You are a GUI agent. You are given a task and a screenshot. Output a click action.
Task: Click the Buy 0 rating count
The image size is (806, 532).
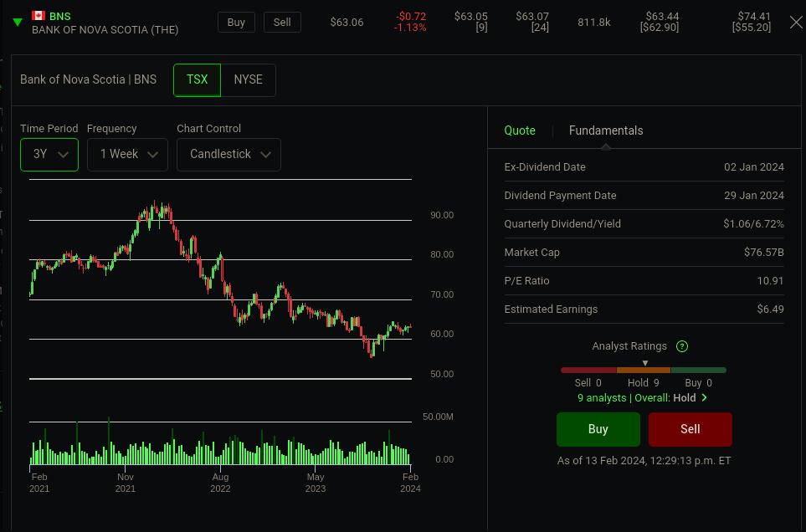698,382
